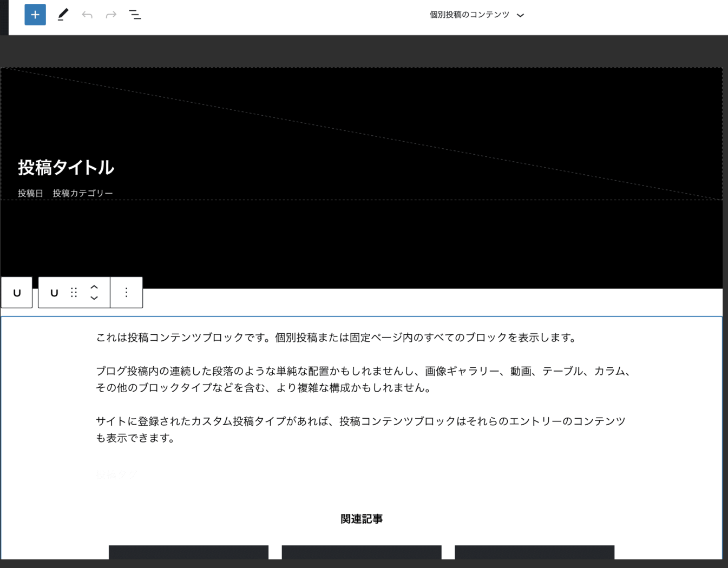The image size is (728, 568).
Task: Select the 関連記事 heading
Action: (362, 518)
